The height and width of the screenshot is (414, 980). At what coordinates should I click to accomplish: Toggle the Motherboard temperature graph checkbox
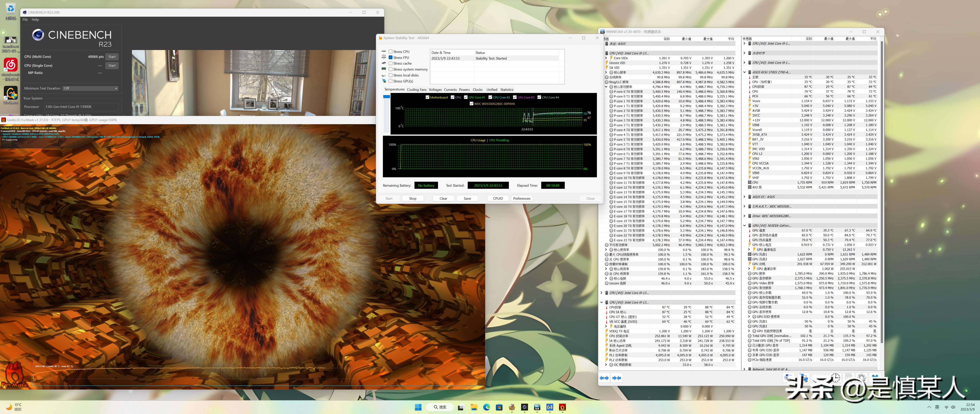(x=428, y=97)
